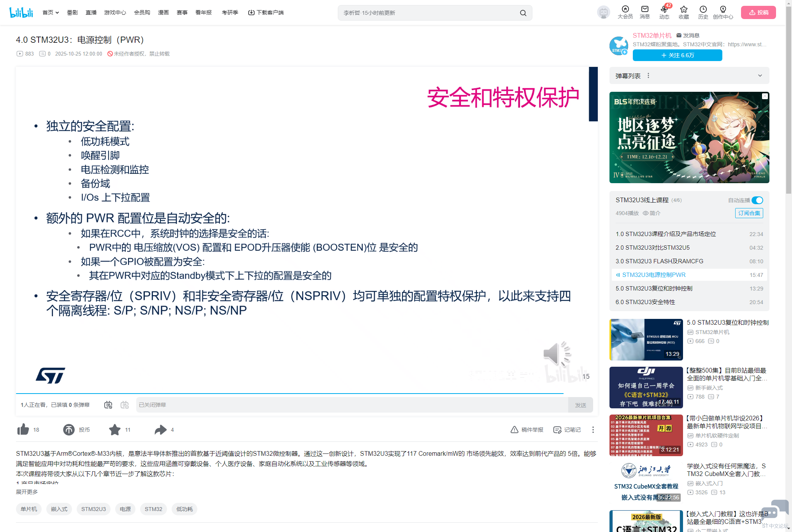The image size is (792, 532).
Task: Open 记笔记 note-taking tool
Action: coord(567,430)
